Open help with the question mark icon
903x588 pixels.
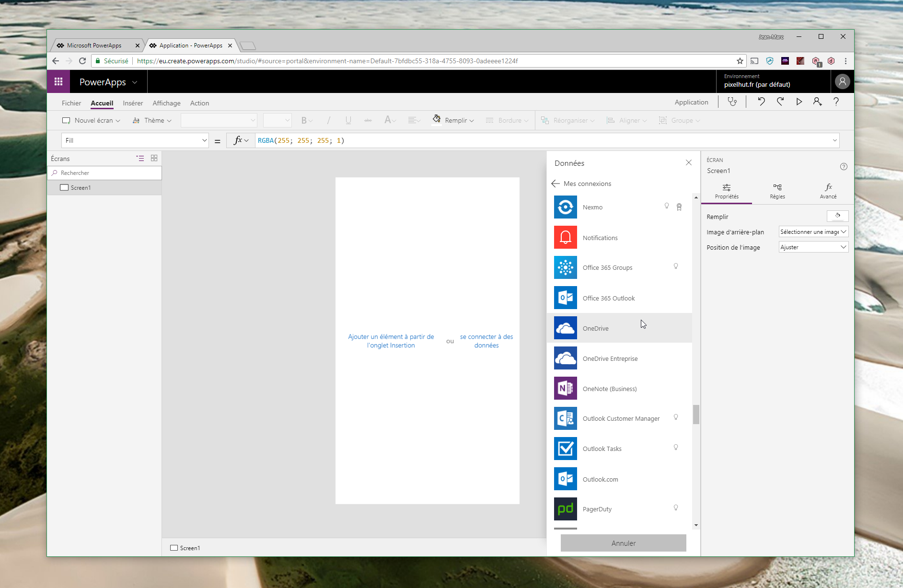(x=836, y=102)
